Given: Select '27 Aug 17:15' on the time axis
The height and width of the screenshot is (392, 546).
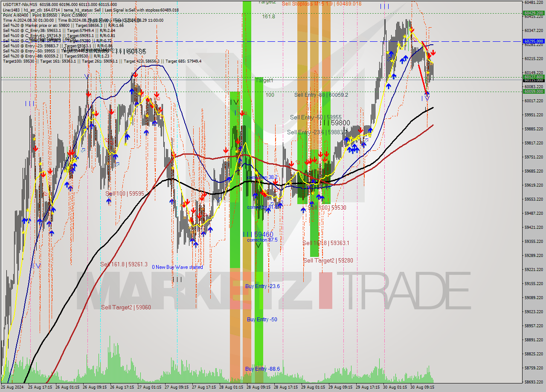Looking at the screenshot, I should 204,388.
